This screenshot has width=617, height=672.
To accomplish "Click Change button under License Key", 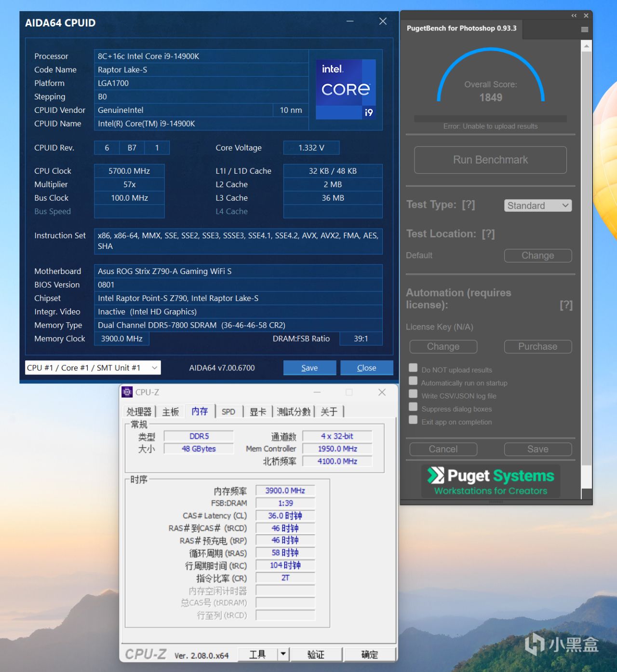I will (x=443, y=346).
